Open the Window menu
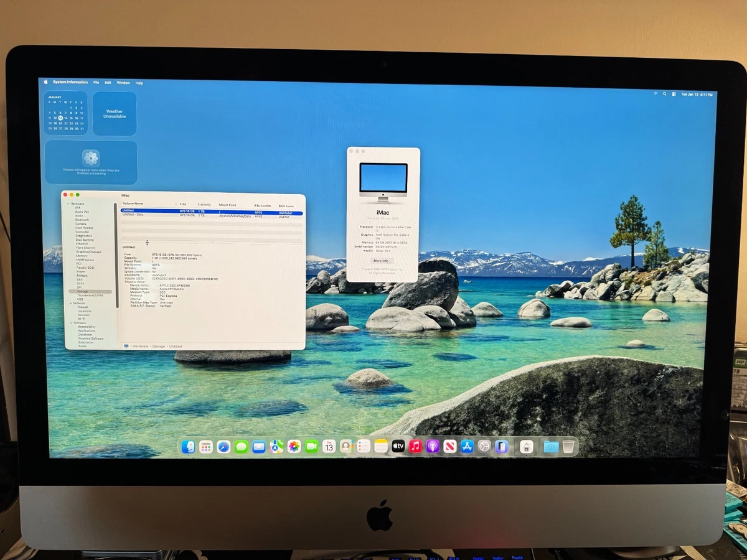This screenshot has height=560, width=747. tap(123, 82)
